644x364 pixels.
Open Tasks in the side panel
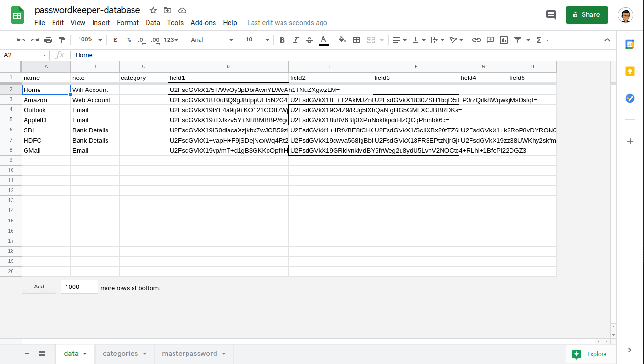pyautogui.click(x=630, y=98)
